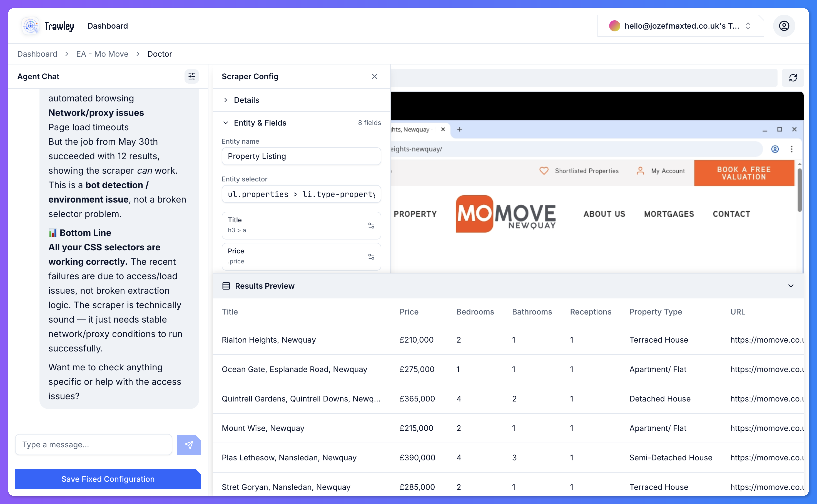The width and height of the screenshot is (817, 504).
Task: Close the Newquay browser tab
Action: point(443,129)
